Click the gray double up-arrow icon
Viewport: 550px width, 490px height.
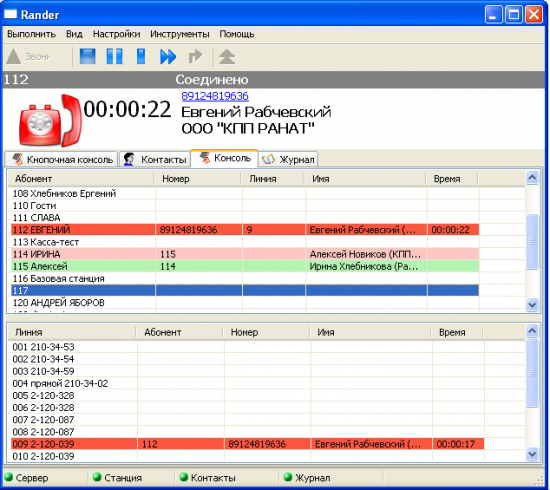tap(227, 56)
